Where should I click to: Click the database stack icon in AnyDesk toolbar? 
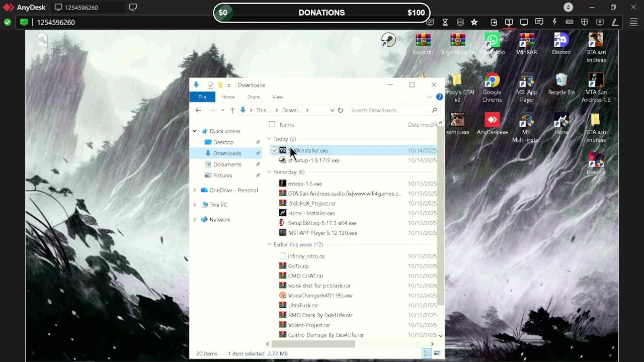tap(460, 22)
